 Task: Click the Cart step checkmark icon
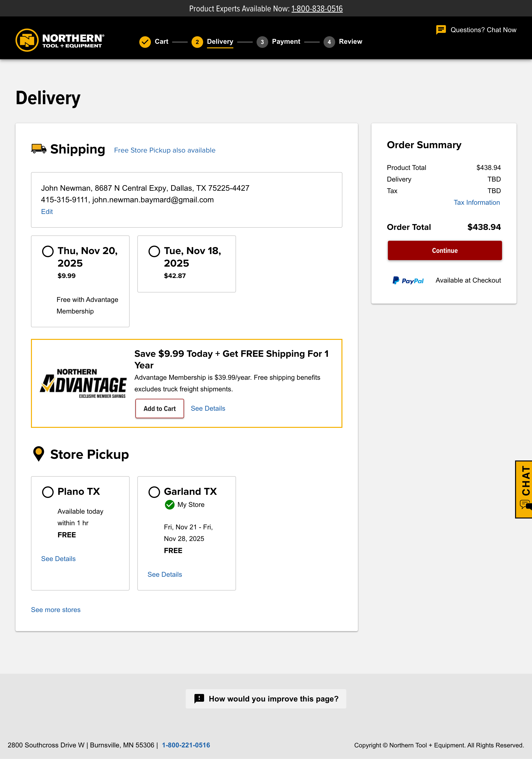[x=145, y=42]
